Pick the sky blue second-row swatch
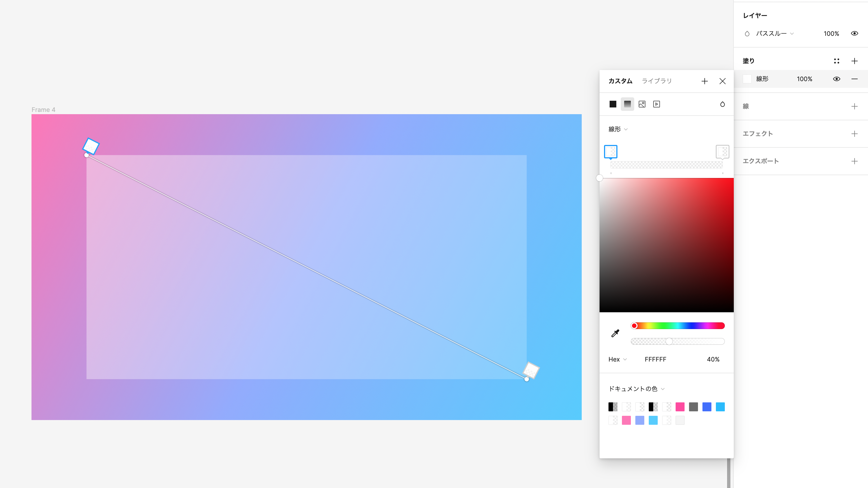This screenshot has width=868, height=488. [x=653, y=420]
